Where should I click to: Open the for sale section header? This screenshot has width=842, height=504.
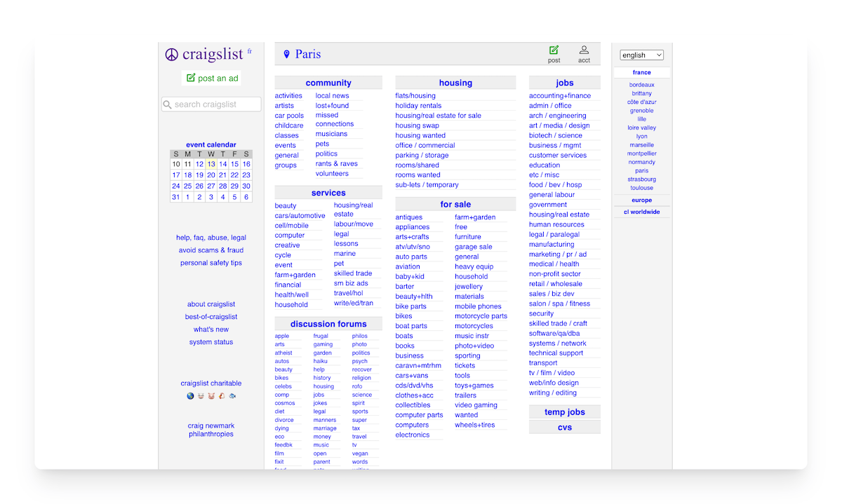tap(455, 204)
